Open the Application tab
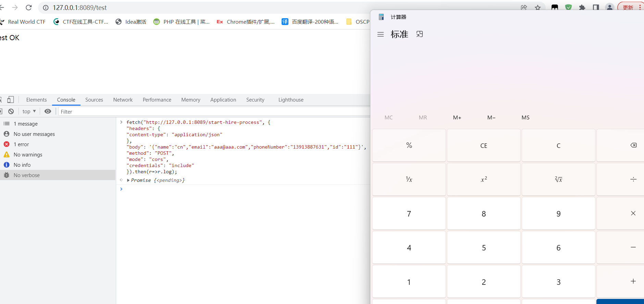644x304 pixels. point(223,100)
